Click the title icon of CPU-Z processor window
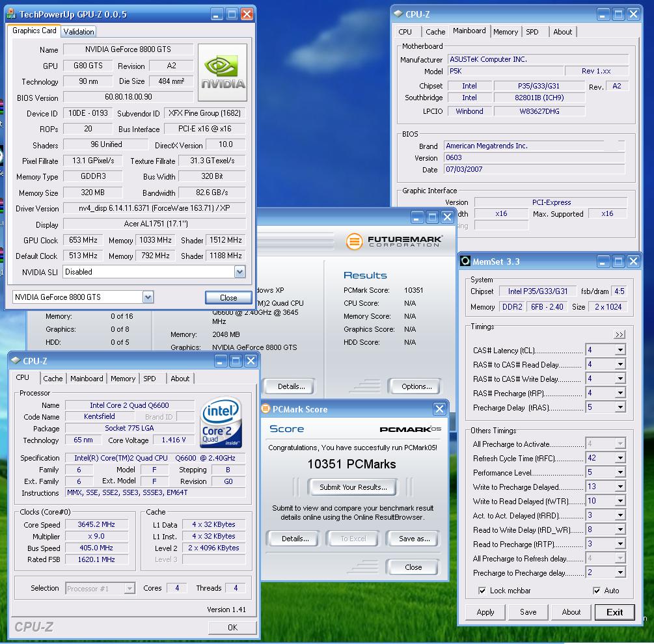 pyautogui.click(x=16, y=360)
